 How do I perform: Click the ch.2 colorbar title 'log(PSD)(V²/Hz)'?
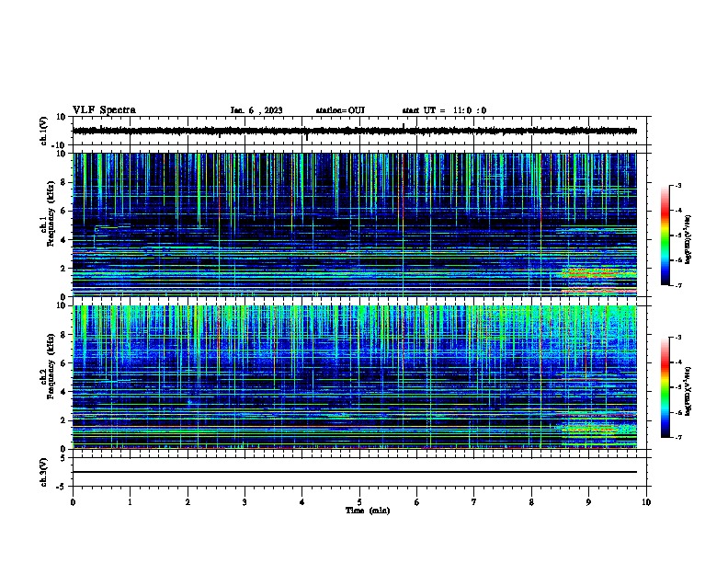tap(688, 391)
